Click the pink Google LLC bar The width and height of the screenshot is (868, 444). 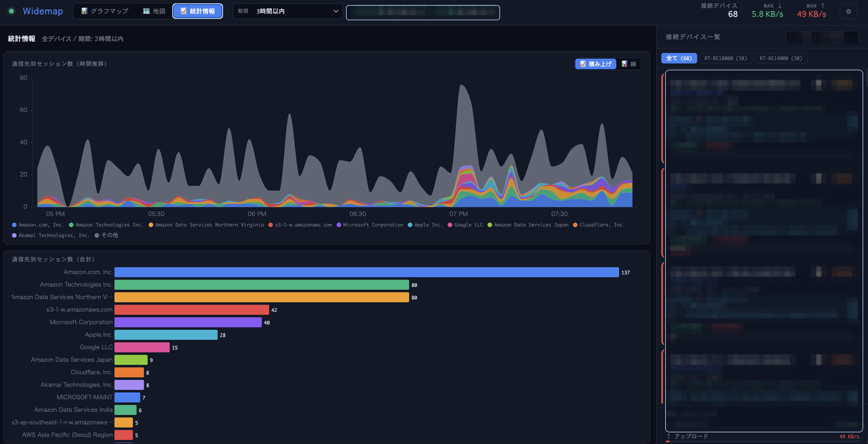(142, 347)
